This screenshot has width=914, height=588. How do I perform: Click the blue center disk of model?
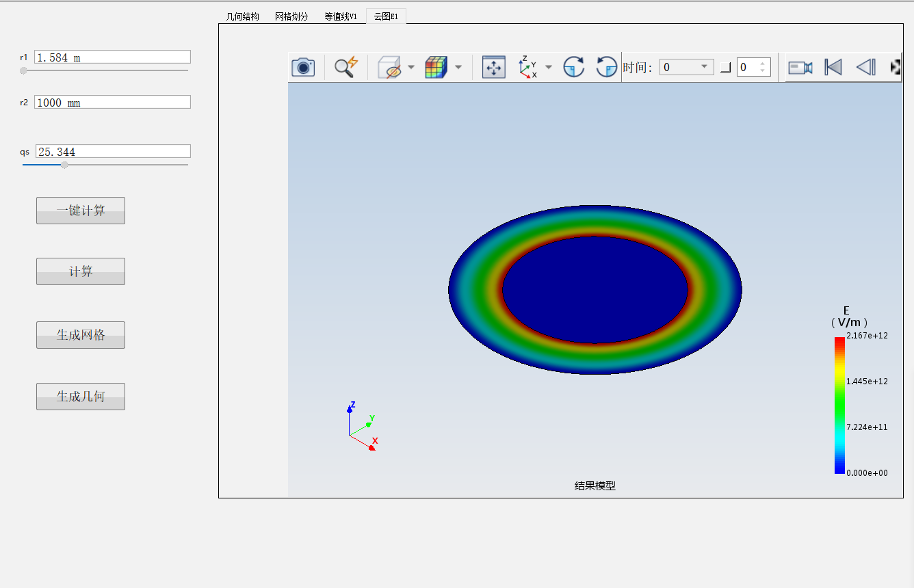(595, 289)
